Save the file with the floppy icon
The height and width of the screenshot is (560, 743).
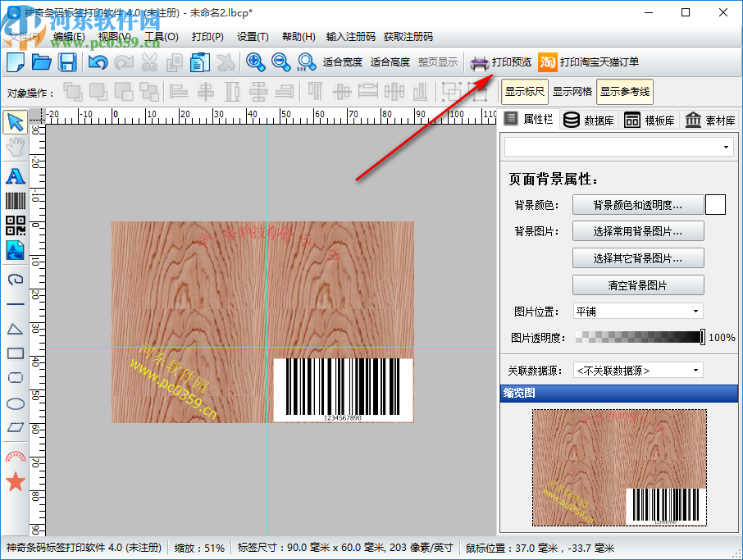(67, 62)
